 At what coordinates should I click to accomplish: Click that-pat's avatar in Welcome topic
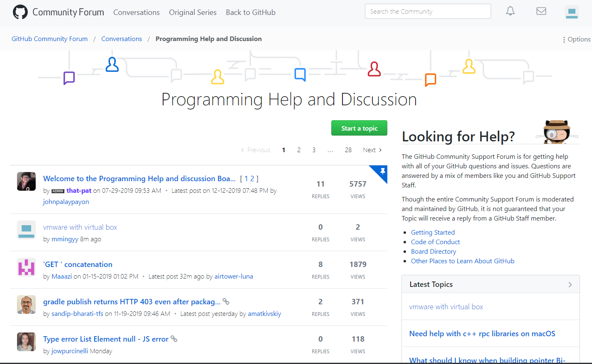point(26,181)
